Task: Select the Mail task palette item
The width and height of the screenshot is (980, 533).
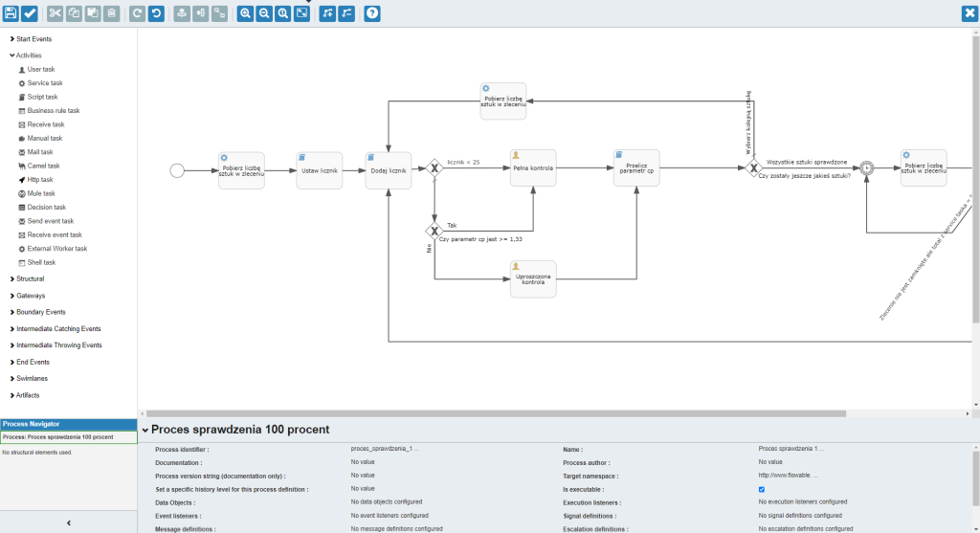Action: [x=35, y=152]
